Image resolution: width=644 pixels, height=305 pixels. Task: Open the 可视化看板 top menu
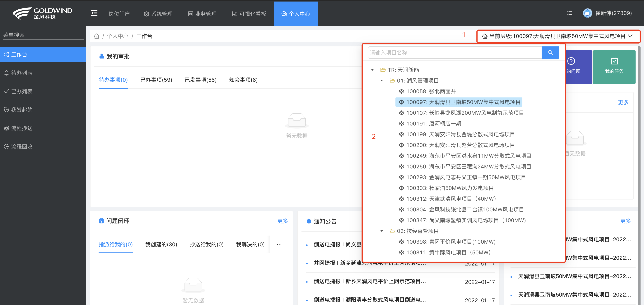click(249, 14)
